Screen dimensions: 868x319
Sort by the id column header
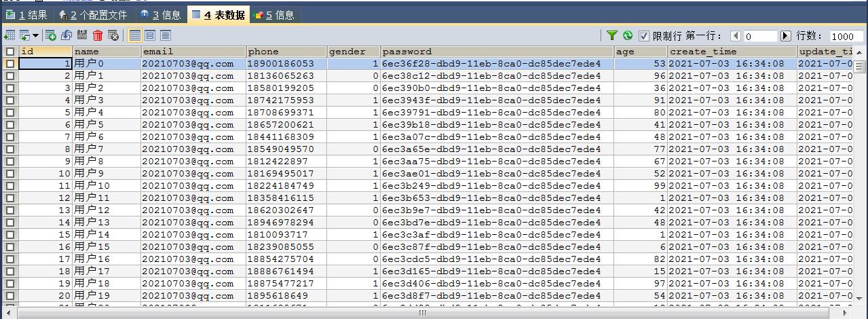[x=45, y=52]
